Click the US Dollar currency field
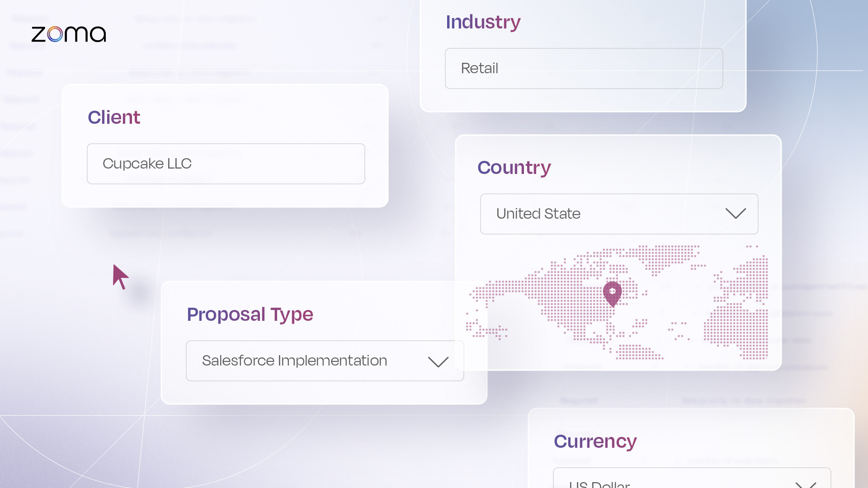This screenshot has height=488, width=868. pyautogui.click(x=692, y=478)
